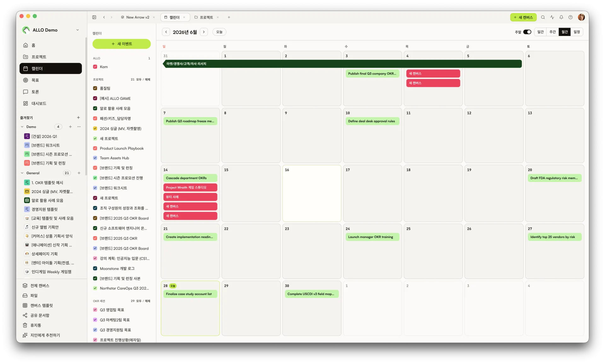The width and height of the screenshot is (605, 364).
Task: Open 프로젝트 in the sidebar
Action: 50,57
